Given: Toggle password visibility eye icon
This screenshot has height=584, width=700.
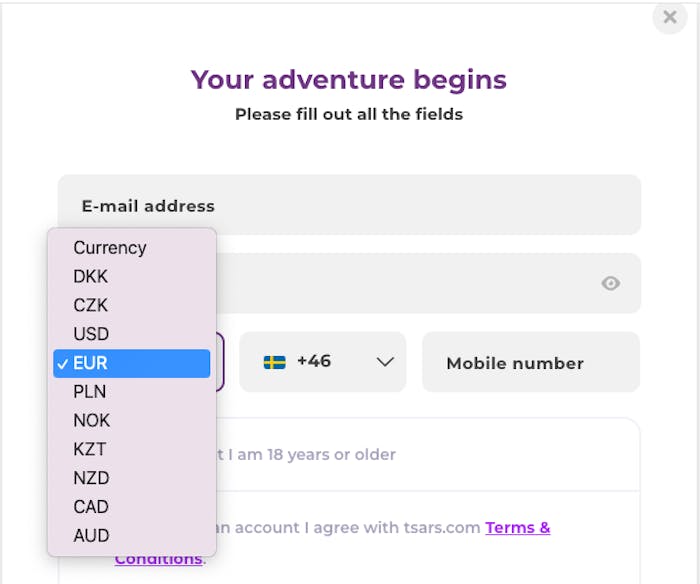Looking at the screenshot, I should pos(610,283).
